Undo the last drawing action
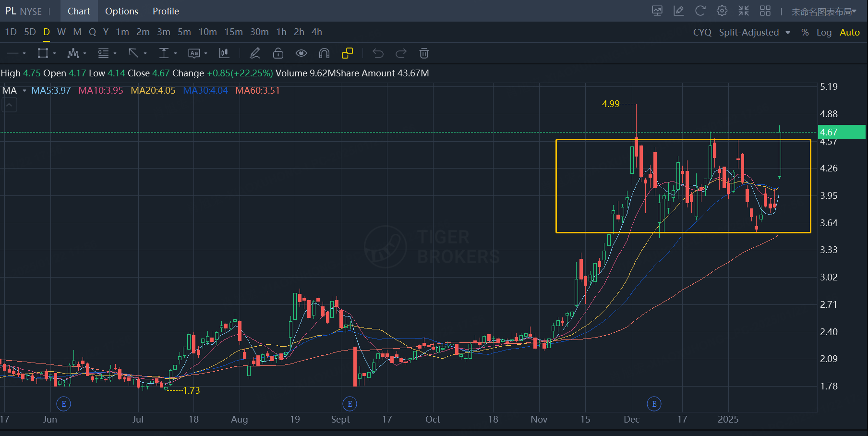Image resolution: width=868 pixels, height=436 pixels. point(378,53)
